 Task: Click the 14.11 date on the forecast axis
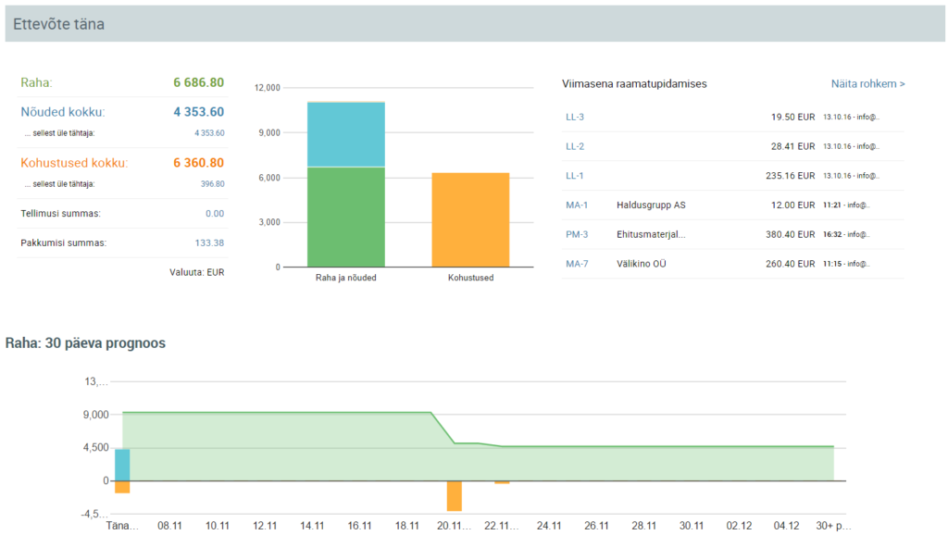point(312,526)
